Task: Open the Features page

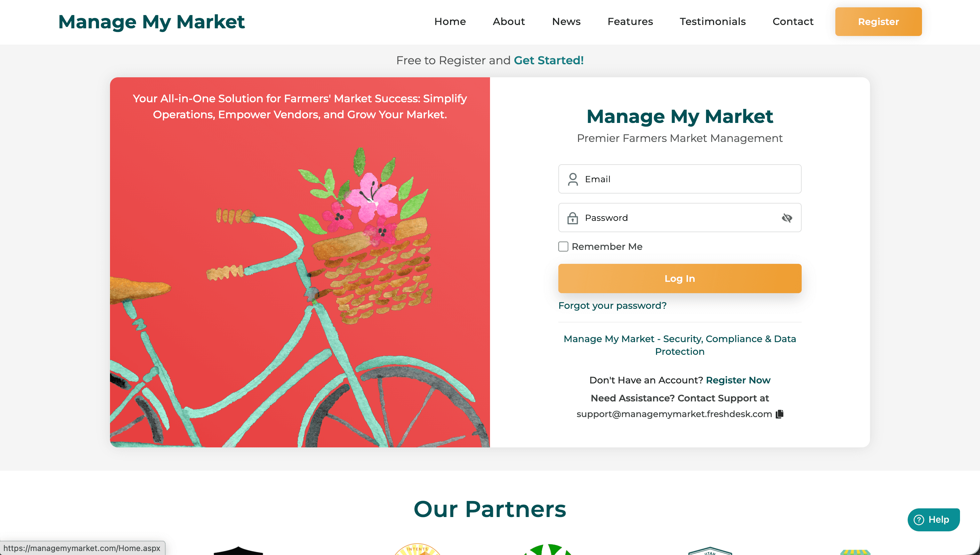Action: coord(630,21)
